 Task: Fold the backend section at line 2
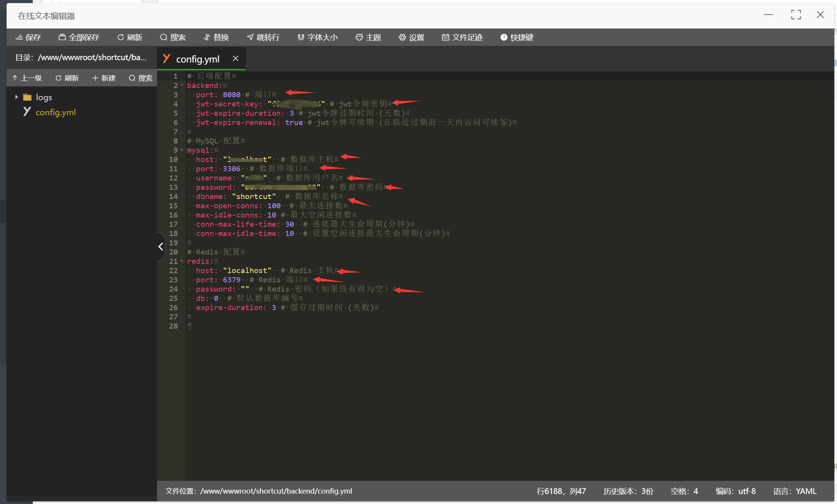pyautogui.click(x=182, y=85)
